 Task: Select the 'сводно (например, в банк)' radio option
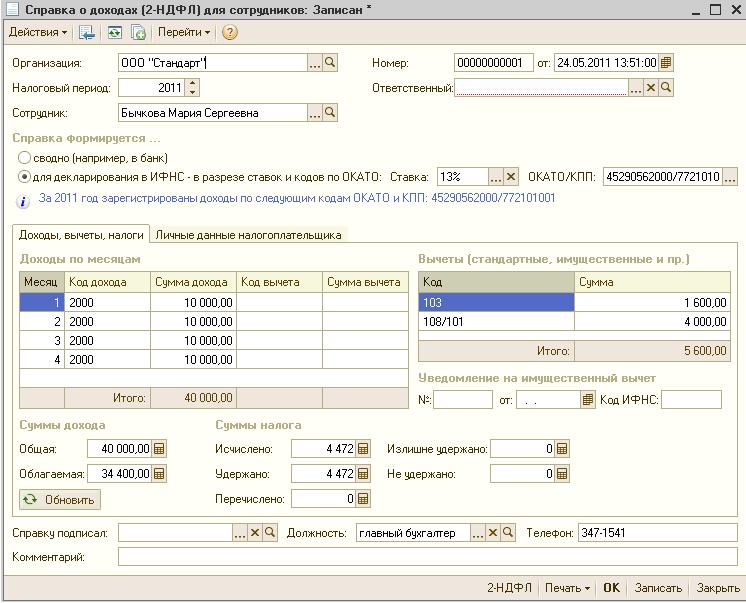coord(24,158)
